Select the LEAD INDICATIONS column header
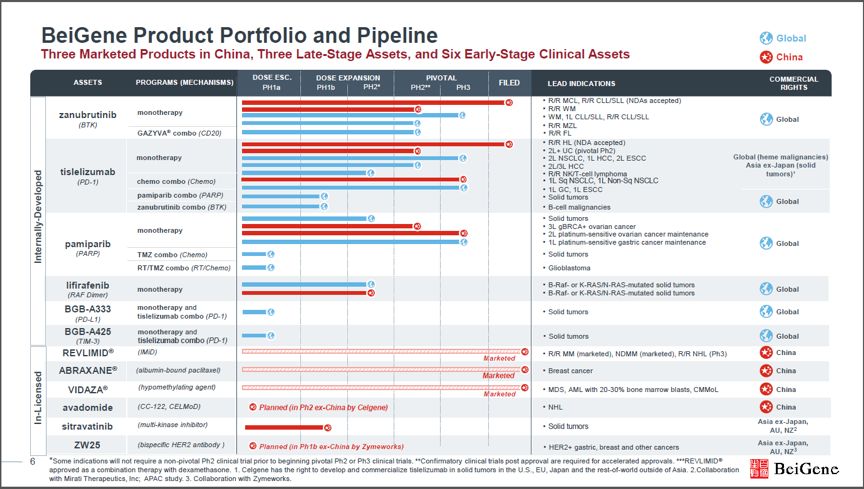Viewport: 864px width, 489px height. (581, 83)
